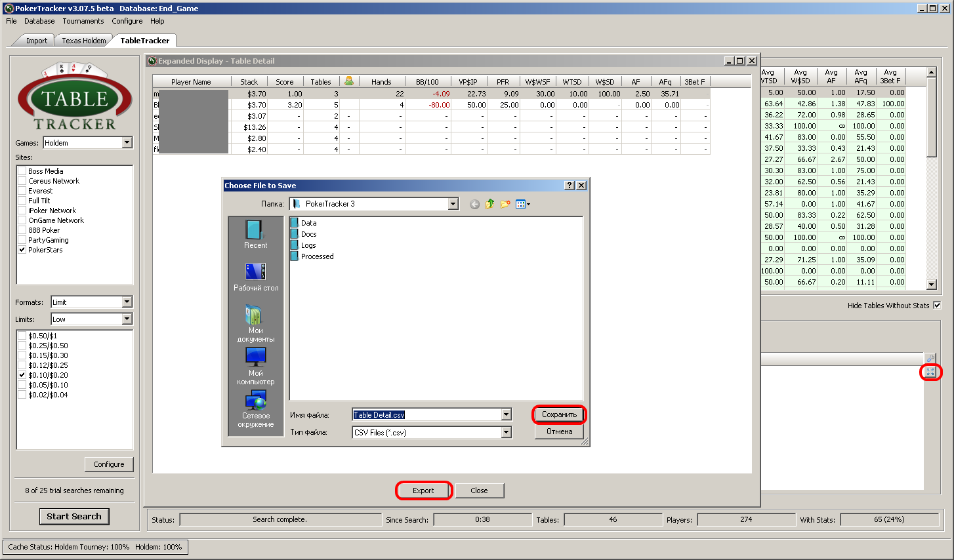The image size is (954, 560).
Task: Sort by the Hands column header
Action: (381, 82)
